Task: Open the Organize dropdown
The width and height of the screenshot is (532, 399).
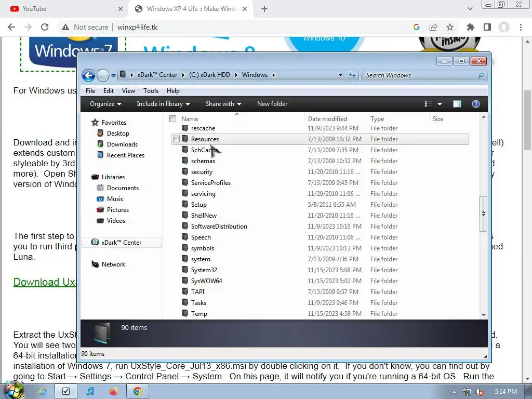Action: click(105, 104)
